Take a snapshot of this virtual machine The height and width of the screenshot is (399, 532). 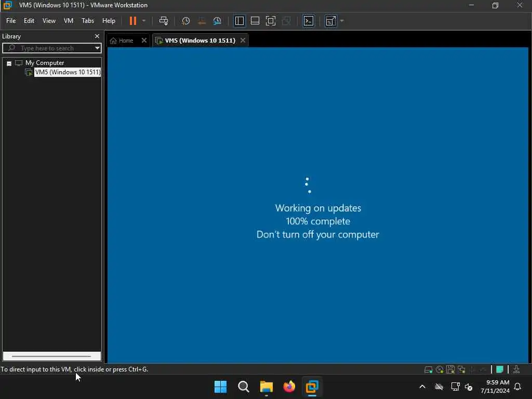[x=185, y=21]
